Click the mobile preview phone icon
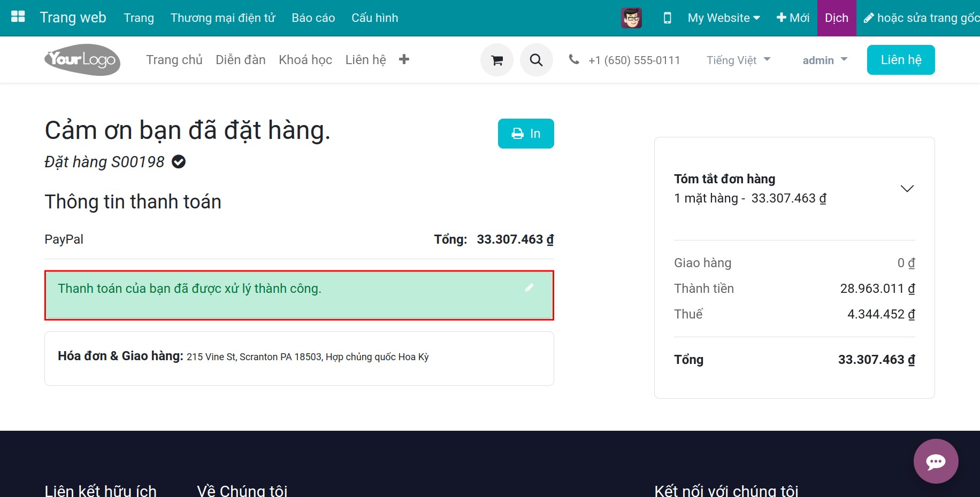Screen dimensions: 980x497 click(x=667, y=18)
